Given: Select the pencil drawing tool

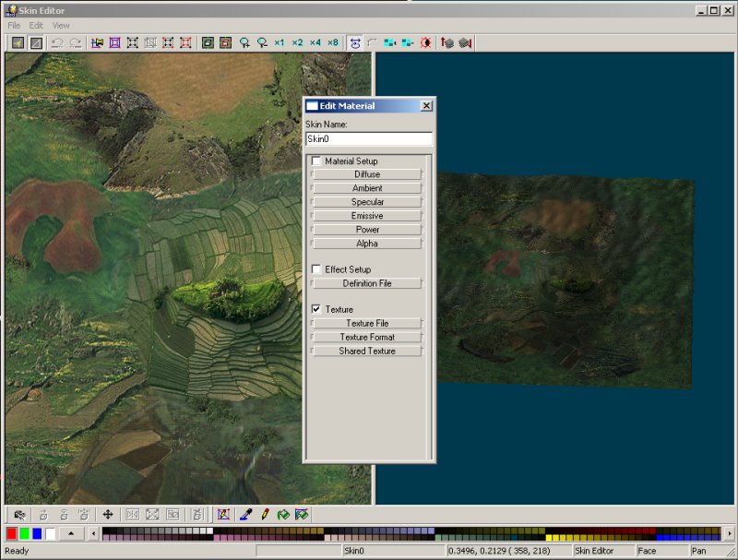Looking at the screenshot, I should 264,514.
